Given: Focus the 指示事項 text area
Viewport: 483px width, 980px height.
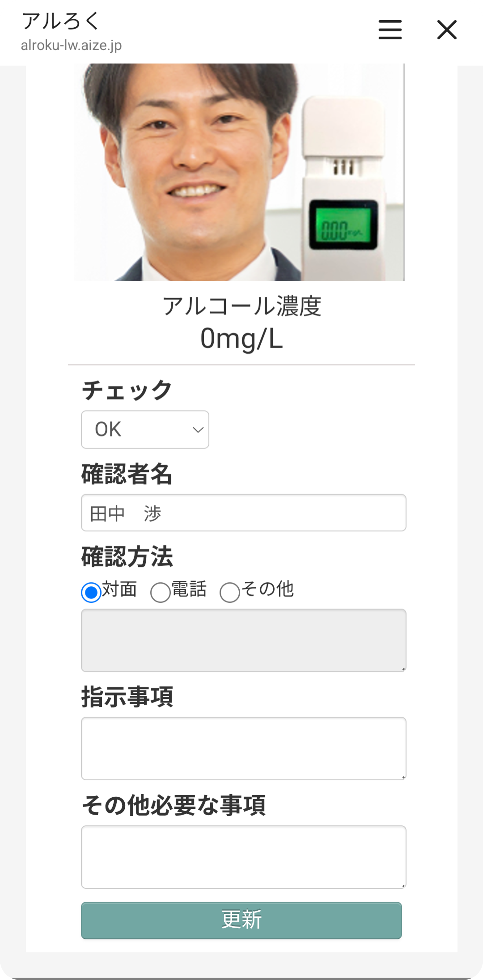Looking at the screenshot, I should 244,748.
